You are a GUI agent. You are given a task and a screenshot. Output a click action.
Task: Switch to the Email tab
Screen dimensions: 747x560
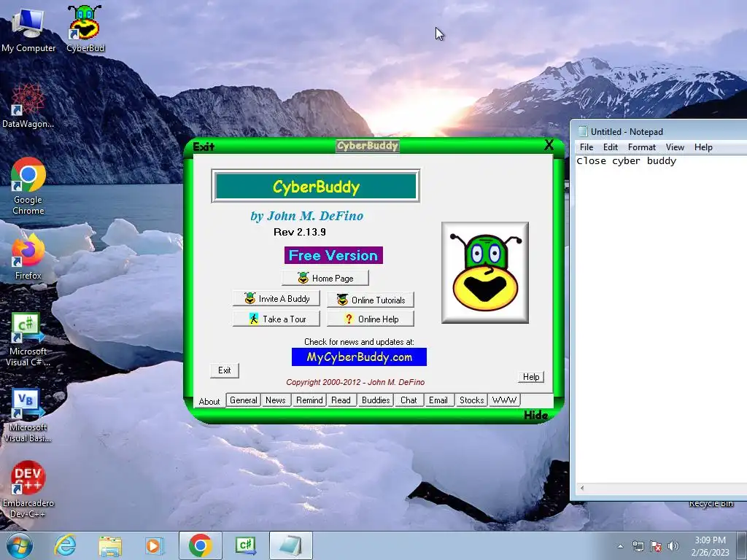click(438, 400)
